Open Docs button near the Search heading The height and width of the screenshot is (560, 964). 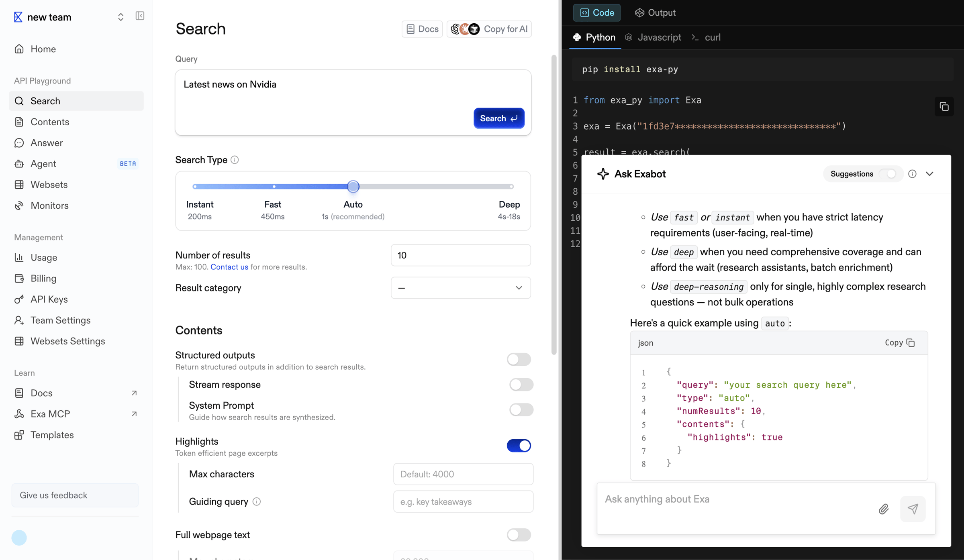(422, 29)
